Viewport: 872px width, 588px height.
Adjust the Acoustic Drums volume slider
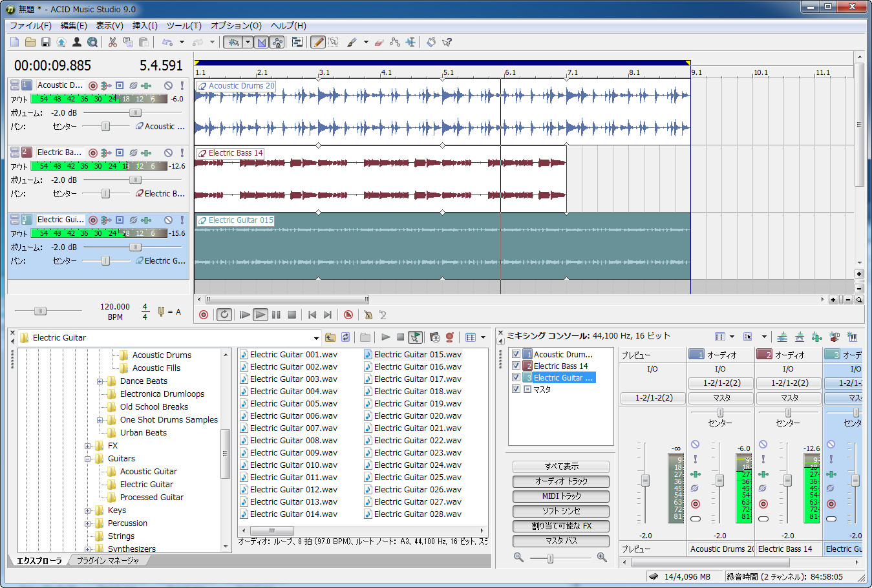134,113
